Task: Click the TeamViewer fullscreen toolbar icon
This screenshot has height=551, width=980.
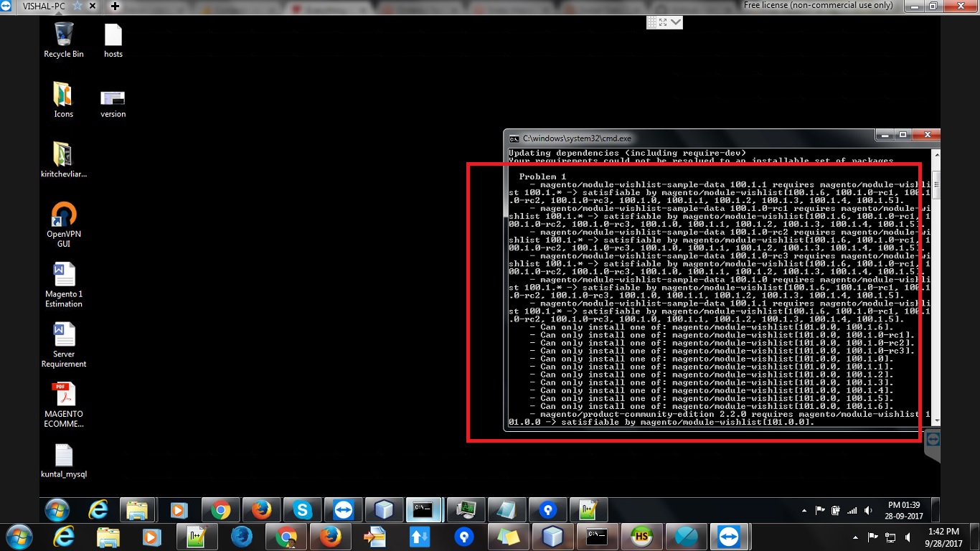Action: [x=662, y=22]
